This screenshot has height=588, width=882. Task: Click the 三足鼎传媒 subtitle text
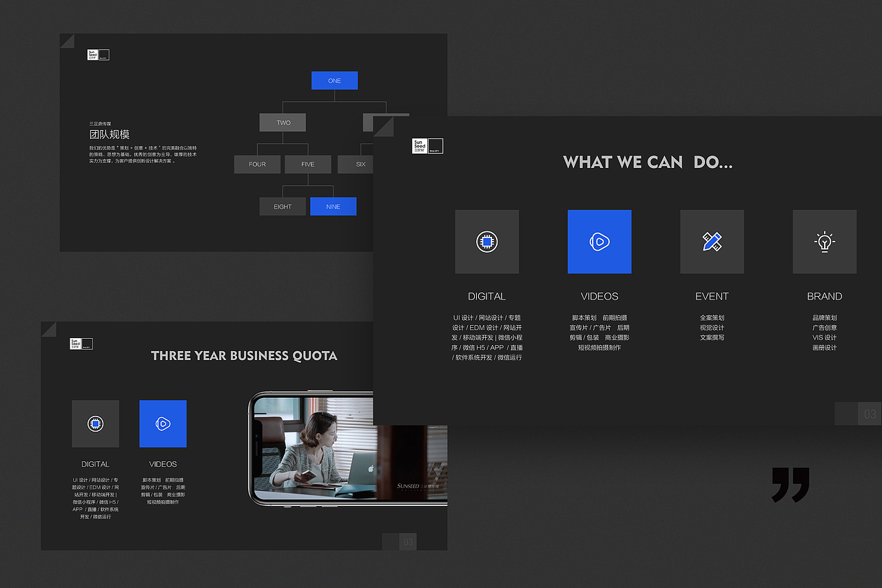100,123
